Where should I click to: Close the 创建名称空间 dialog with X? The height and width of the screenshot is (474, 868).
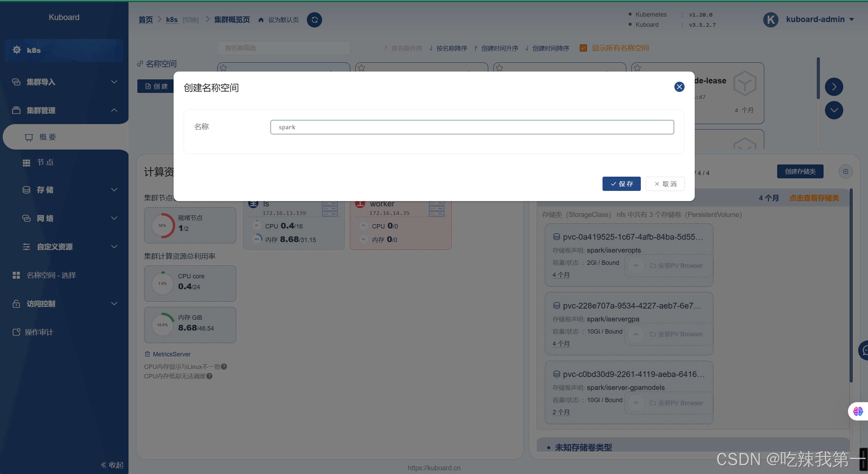coord(679,87)
